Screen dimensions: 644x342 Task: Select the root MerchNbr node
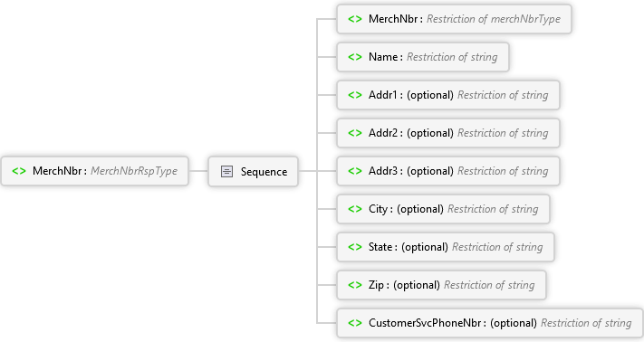click(95, 171)
